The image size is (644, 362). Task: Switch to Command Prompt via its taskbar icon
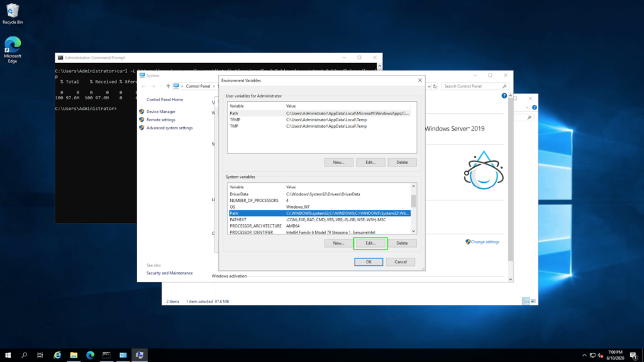[x=107, y=355]
